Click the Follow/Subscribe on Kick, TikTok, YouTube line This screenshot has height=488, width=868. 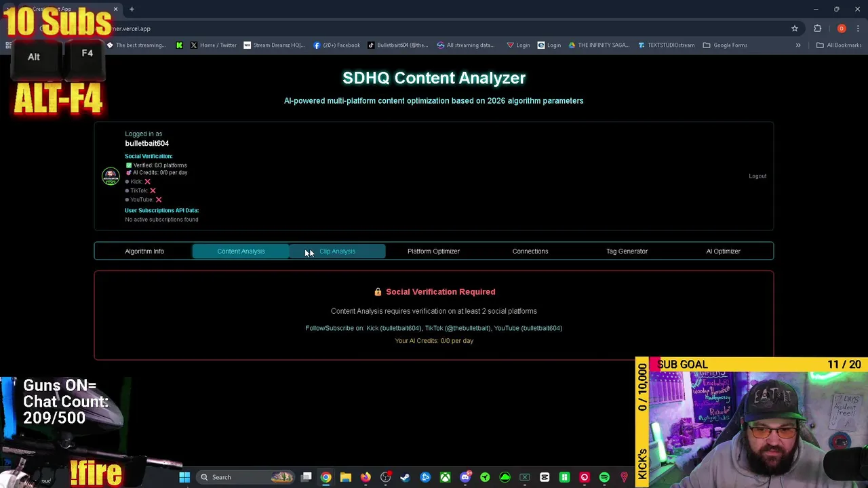[433, 328]
